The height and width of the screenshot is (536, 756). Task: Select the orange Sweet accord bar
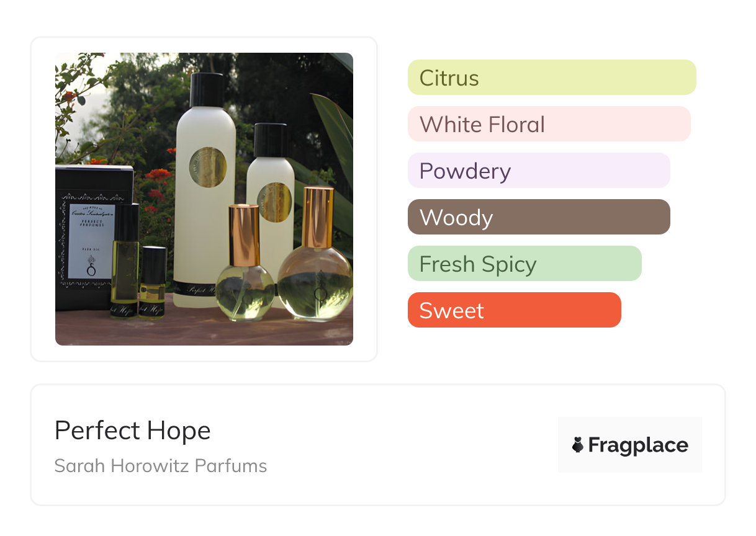click(x=514, y=310)
